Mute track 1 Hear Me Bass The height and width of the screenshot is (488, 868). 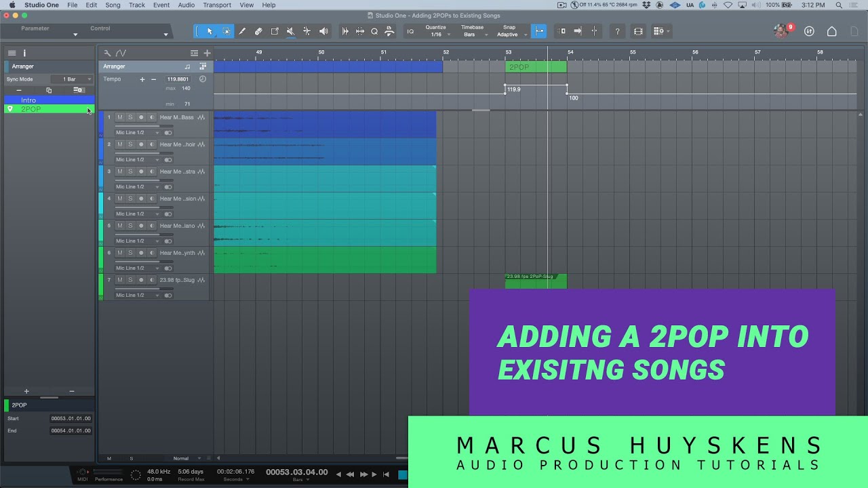(x=120, y=117)
